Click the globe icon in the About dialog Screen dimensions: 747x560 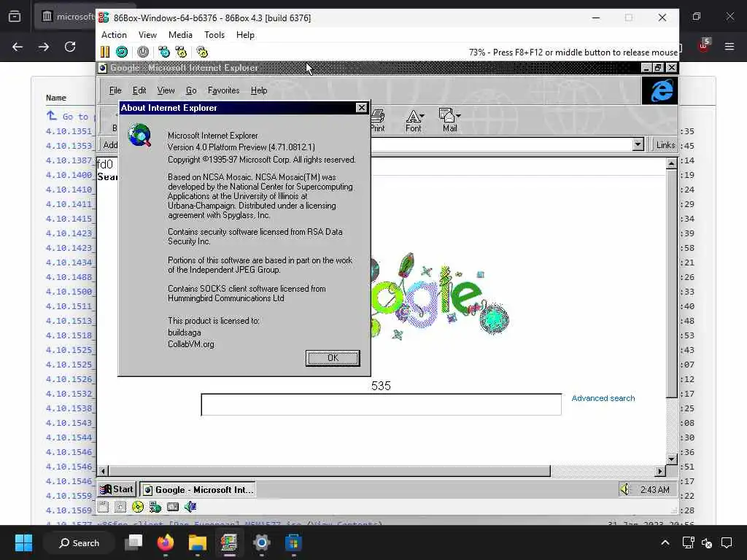click(140, 135)
